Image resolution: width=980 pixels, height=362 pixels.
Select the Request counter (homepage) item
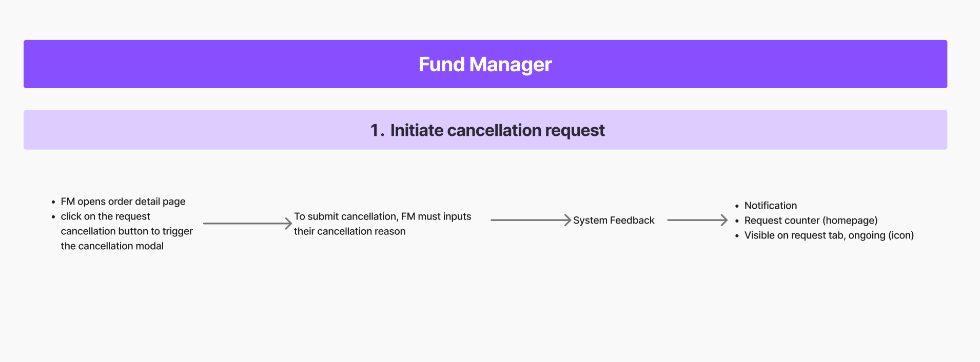tap(811, 220)
